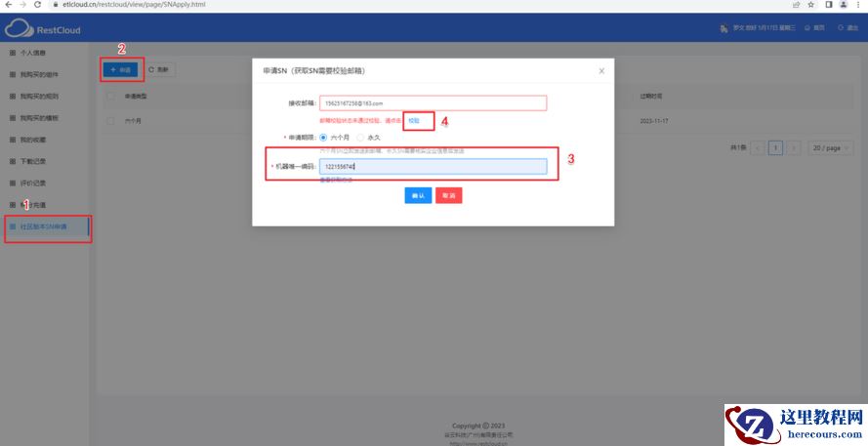The height and width of the screenshot is (446, 868).
Task: Click the blue 校验 verify link
Action: [x=414, y=121]
